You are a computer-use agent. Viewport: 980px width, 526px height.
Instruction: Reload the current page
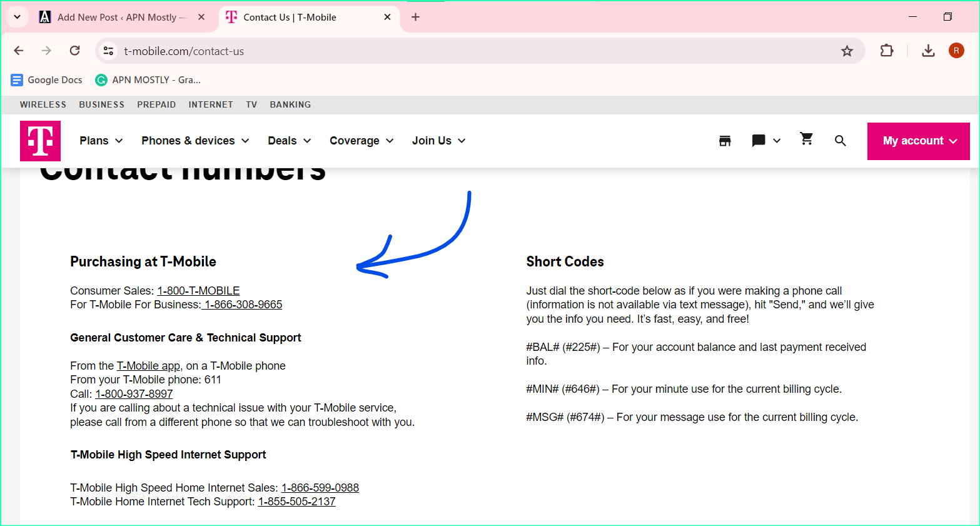[74, 51]
